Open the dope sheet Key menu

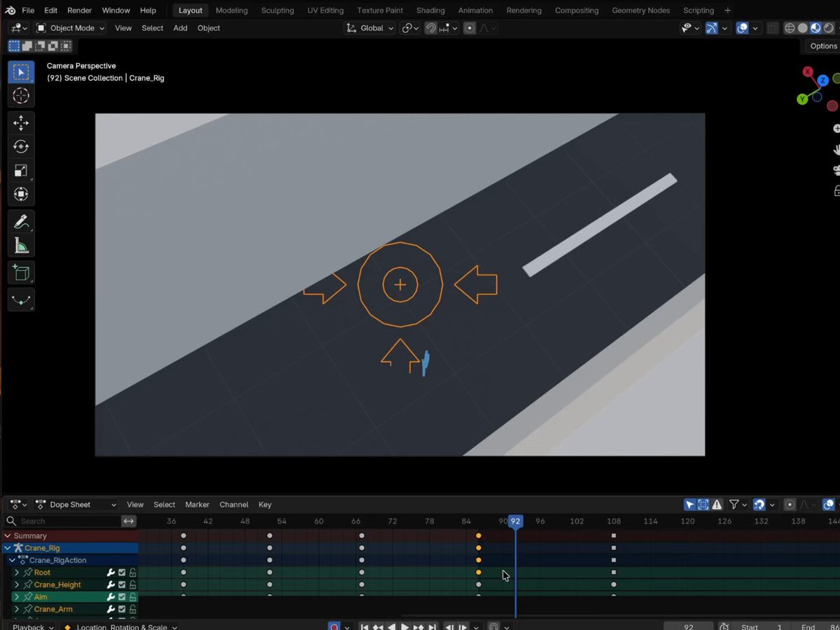tap(265, 505)
